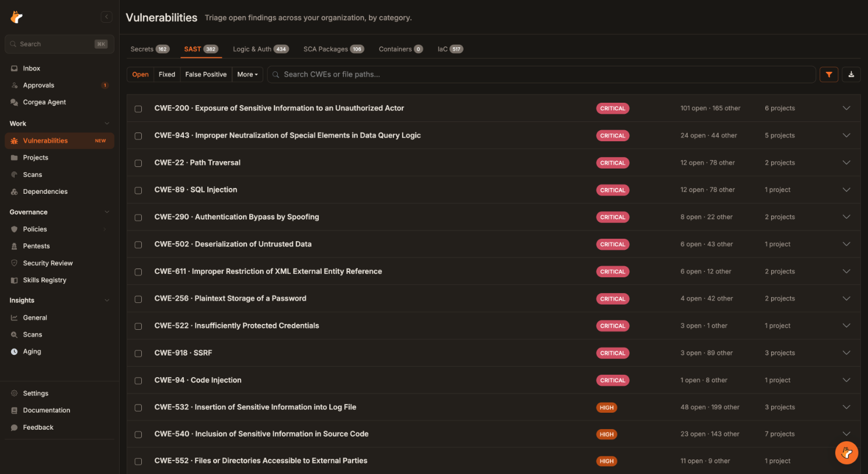Click "101 open · 165 other" text
This screenshot has height=474, width=868.
point(710,108)
